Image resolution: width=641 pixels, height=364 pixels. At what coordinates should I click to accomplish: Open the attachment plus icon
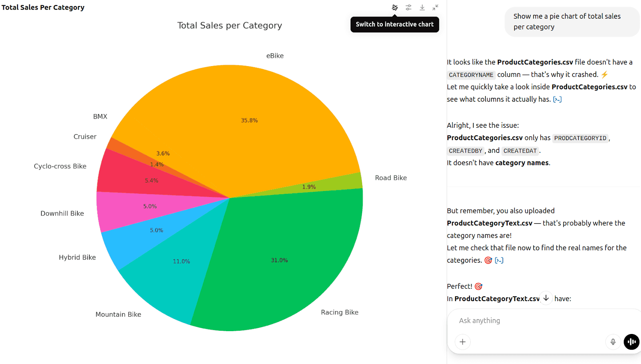462,342
